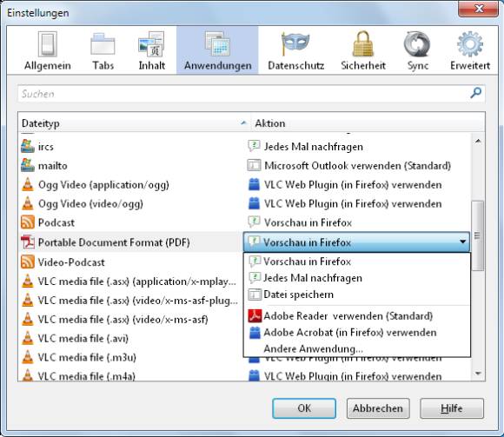
Task: Click the list scrollbar down arrow
Action: tap(478, 374)
